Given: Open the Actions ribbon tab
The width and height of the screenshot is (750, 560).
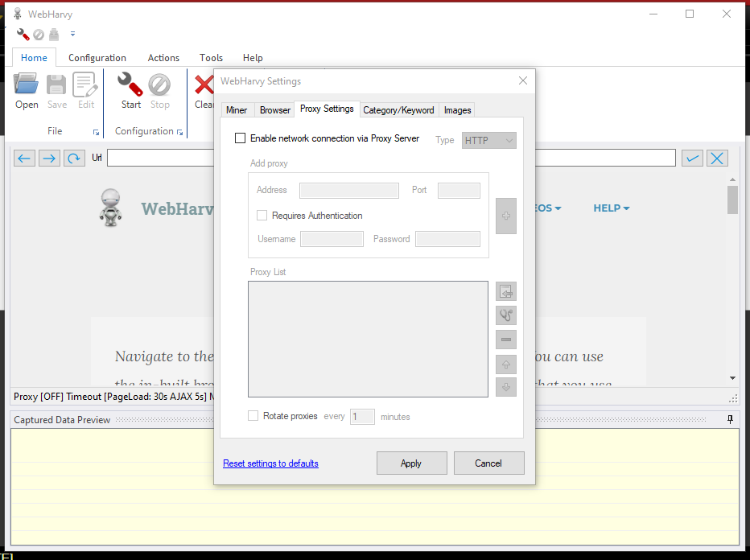Looking at the screenshot, I should point(163,57).
